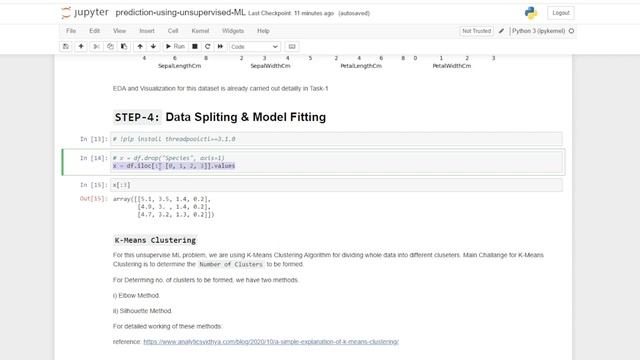The width and height of the screenshot is (640, 360).
Task: Click the 'For detailed working of these methods' text
Action: coord(167,327)
